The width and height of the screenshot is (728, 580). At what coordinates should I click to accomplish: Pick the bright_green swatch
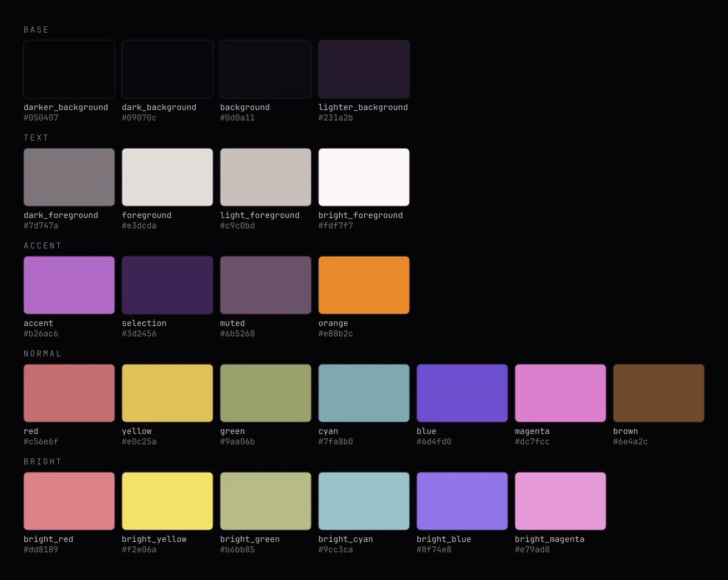point(266,501)
